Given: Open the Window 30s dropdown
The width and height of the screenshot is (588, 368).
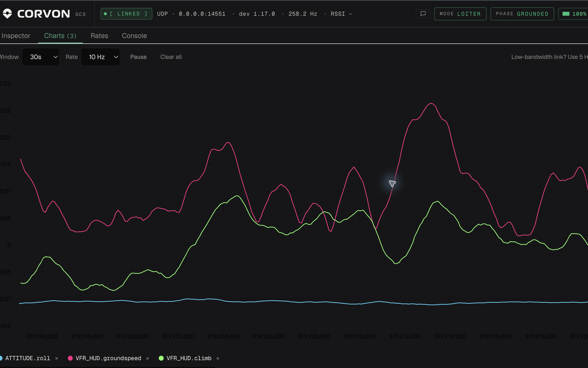Looking at the screenshot, I should pyautogui.click(x=41, y=57).
